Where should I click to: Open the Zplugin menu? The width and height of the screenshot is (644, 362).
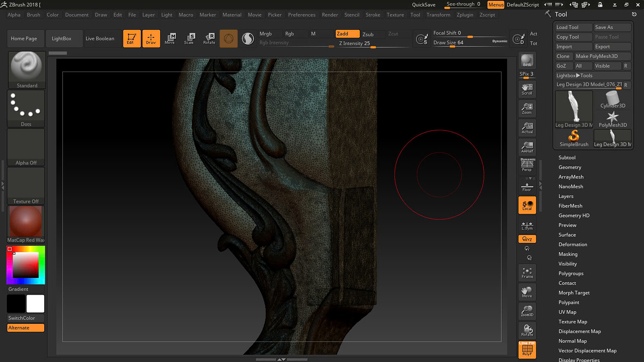pos(465,15)
